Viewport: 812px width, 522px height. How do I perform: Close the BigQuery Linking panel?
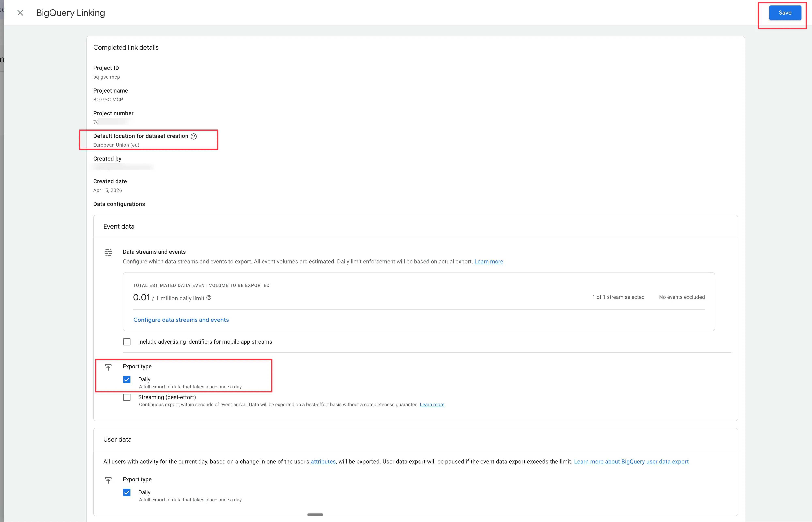20,13
